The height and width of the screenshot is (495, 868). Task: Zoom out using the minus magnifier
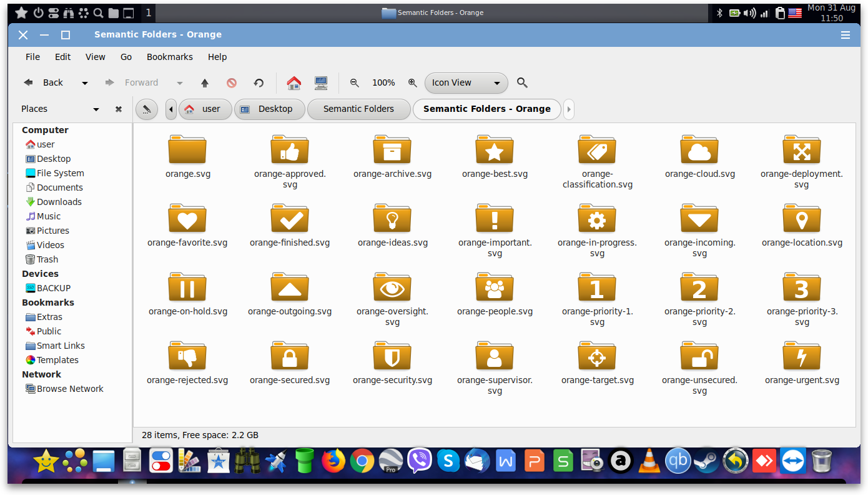coord(355,82)
